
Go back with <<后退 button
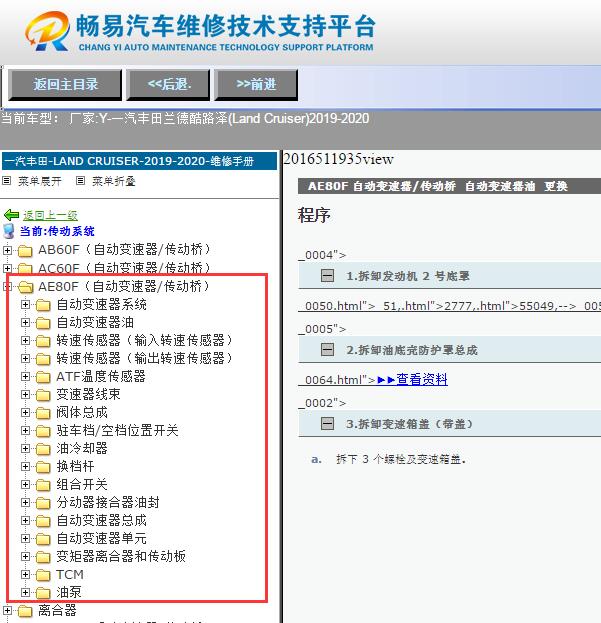168,84
